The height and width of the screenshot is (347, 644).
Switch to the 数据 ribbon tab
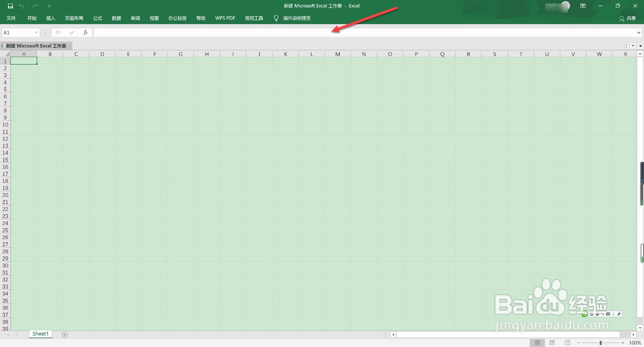tap(116, 18)
